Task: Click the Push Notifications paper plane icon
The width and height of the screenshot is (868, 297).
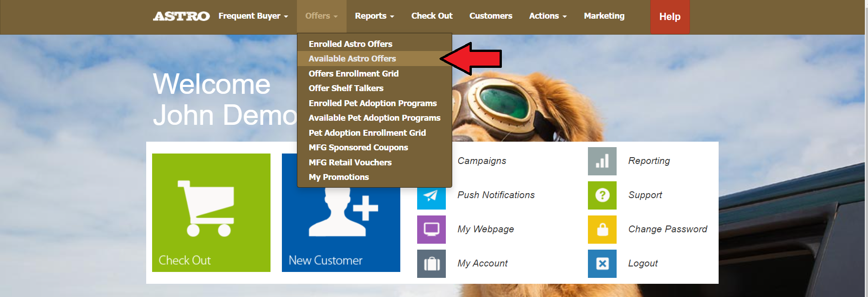Action: click(x=431, y=196)
